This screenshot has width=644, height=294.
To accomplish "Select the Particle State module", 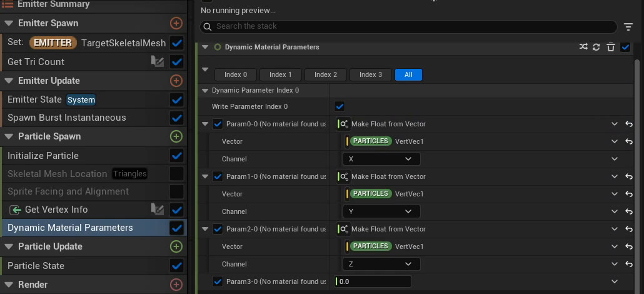I will 36,266.
